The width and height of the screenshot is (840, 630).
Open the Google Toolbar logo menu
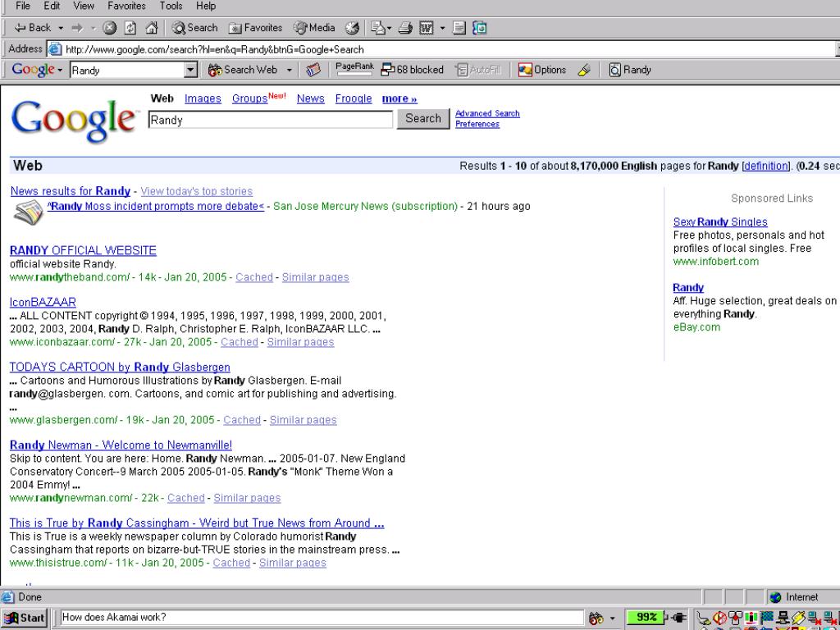(x=36, y=70)
